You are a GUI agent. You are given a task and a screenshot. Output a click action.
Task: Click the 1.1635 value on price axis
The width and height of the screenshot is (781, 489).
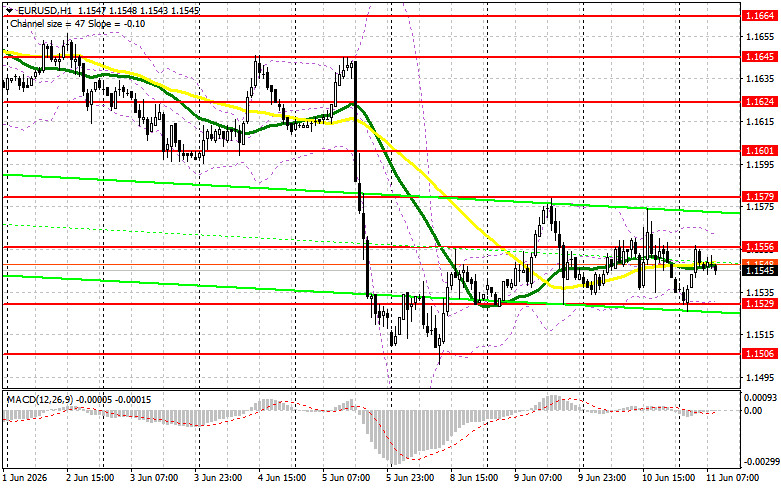pyautogui.click(x=760, y=79)
